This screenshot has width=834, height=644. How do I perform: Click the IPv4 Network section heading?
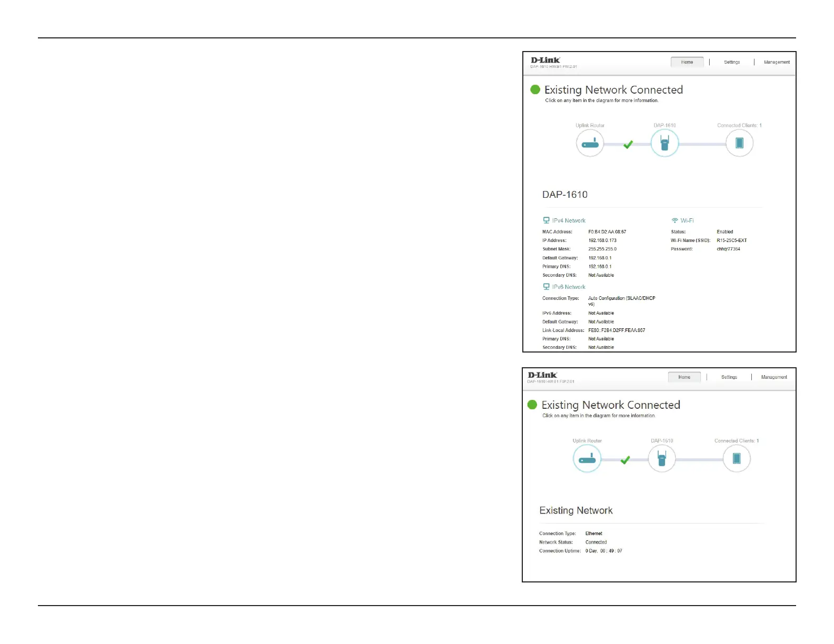569,220
